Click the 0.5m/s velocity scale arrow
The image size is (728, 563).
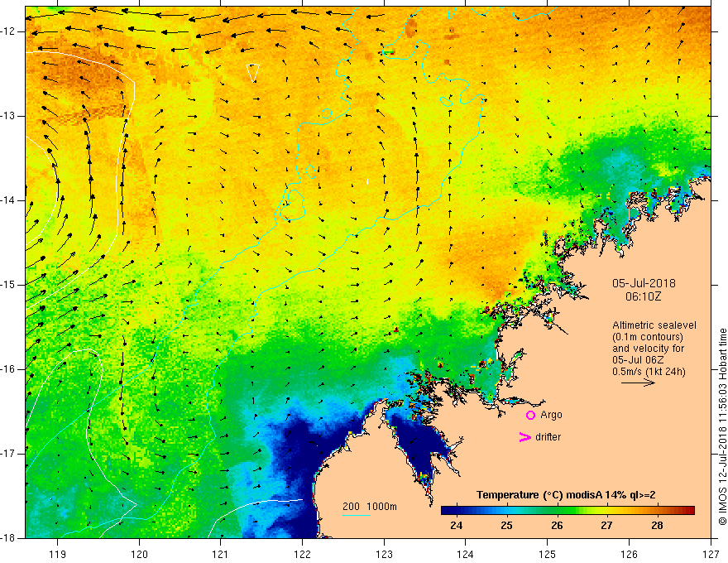[638, 383]
